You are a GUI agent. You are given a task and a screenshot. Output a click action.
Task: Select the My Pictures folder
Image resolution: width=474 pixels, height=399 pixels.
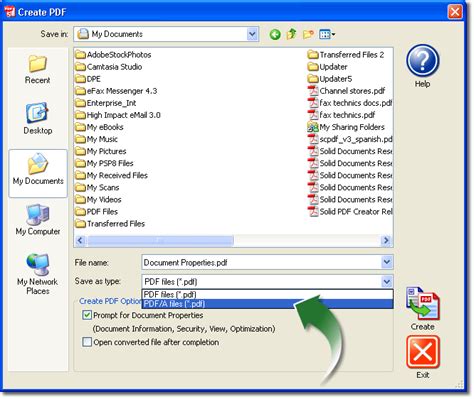[x=101, y=151]
